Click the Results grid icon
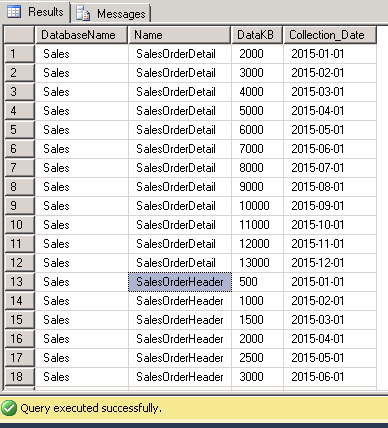The height and width of the screenshot is (428, 388). click(x=14, y=11)
